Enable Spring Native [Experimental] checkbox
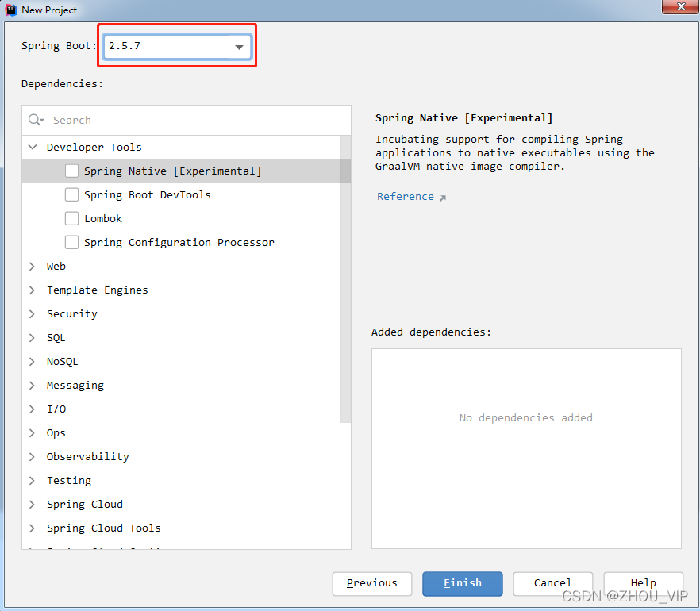The width and height of the screenshot is (700, 611). click(71, 171)
